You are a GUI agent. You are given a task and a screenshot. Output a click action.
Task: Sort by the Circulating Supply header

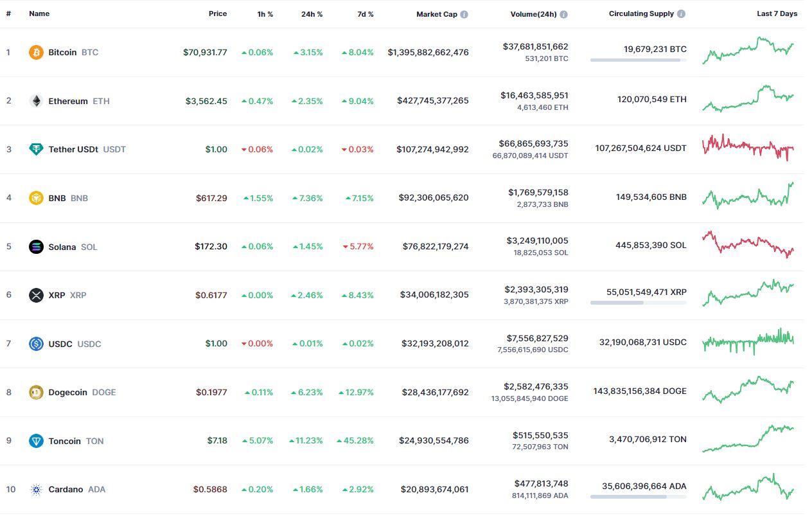pos(642,13)
